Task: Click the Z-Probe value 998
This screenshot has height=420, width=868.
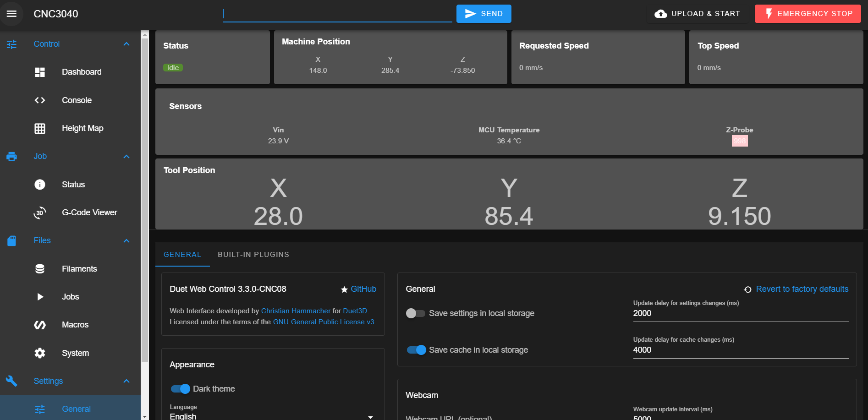Action: pos(740,141)
